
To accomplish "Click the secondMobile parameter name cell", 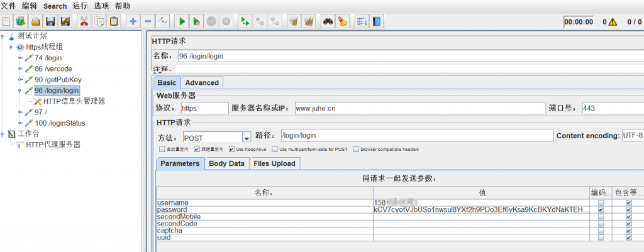I will tap(265, 217).
